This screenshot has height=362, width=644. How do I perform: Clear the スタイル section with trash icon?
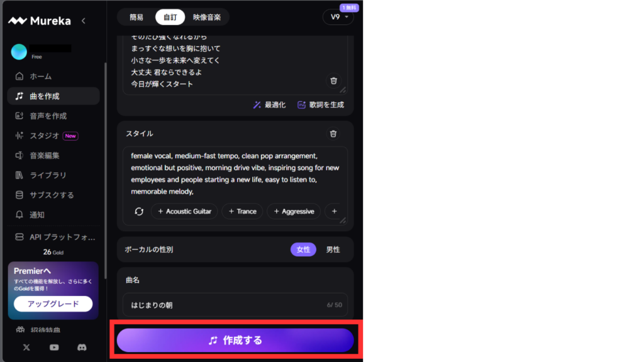[x=333, y=133]
